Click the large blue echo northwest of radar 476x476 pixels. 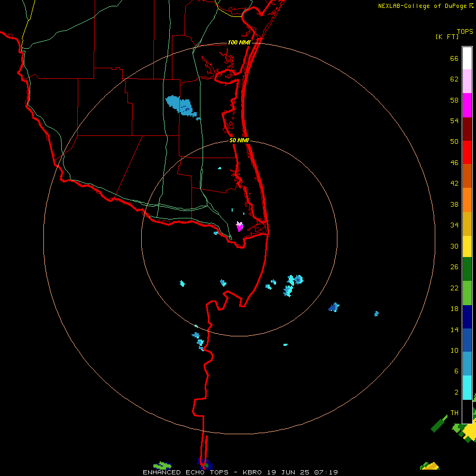pyautogui.click(x=181, y=106)
